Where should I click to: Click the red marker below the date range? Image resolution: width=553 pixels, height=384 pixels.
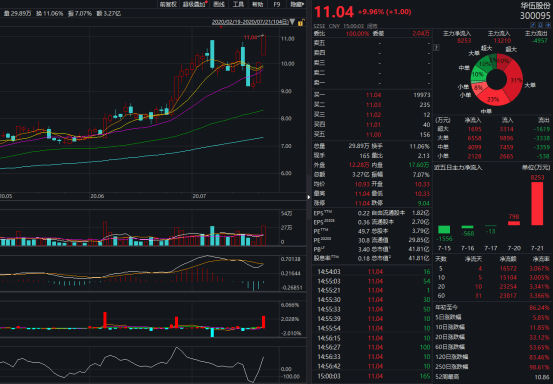click(x=221, y=27)
